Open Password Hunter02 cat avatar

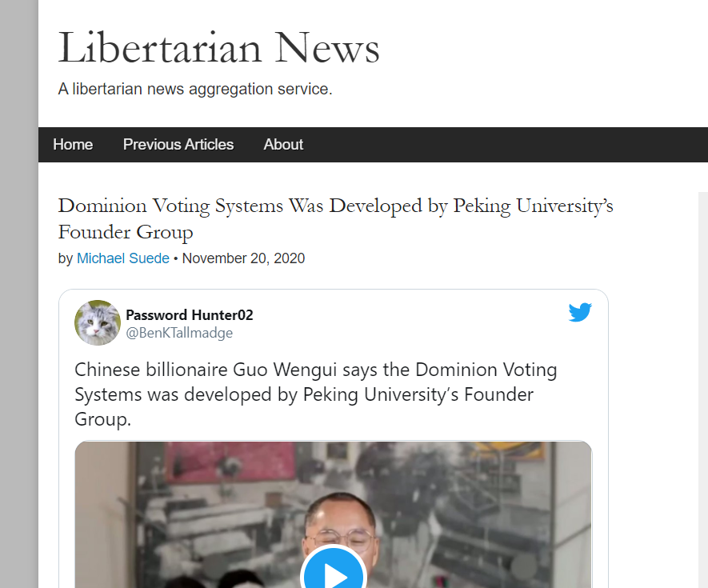(x=98, y=322)
